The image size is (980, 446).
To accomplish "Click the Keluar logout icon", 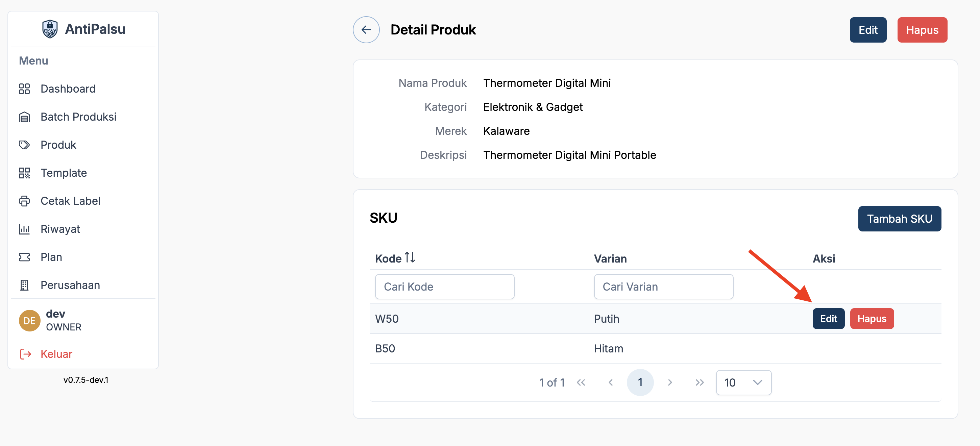I will point(25,354).
